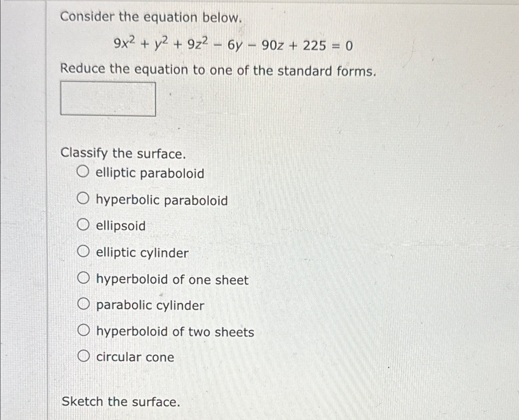Click the parabolic cylinder label text
Viewport: 519px width, 420px height.
[x=150, y=305]
